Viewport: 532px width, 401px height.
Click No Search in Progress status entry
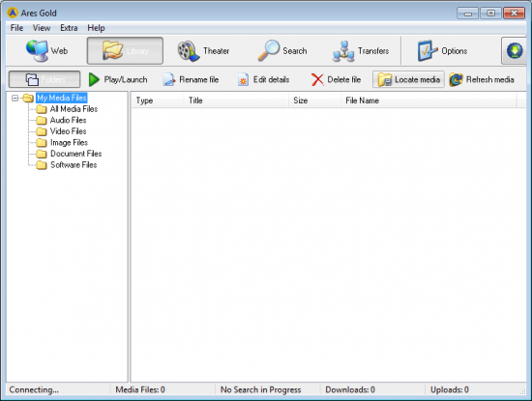coord(260,389)
